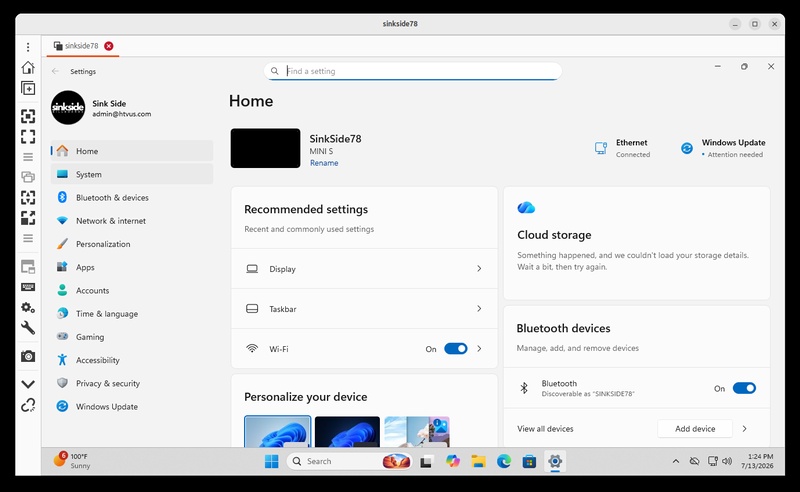Toggle fullscreen mode in Remmina toolbar
This screenshot has width=800, height=492.
pos(28,137)
